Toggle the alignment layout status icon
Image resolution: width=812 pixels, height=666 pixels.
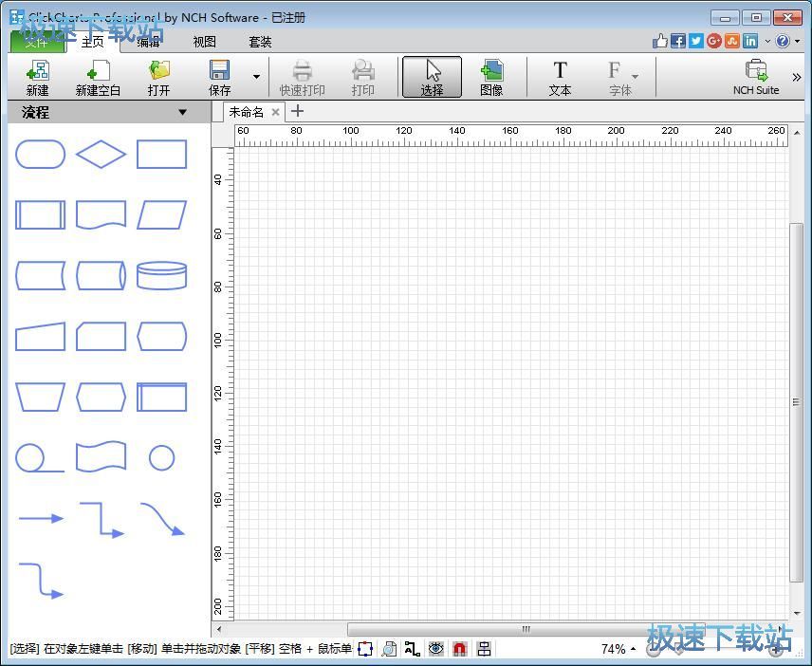click(484, 648)
